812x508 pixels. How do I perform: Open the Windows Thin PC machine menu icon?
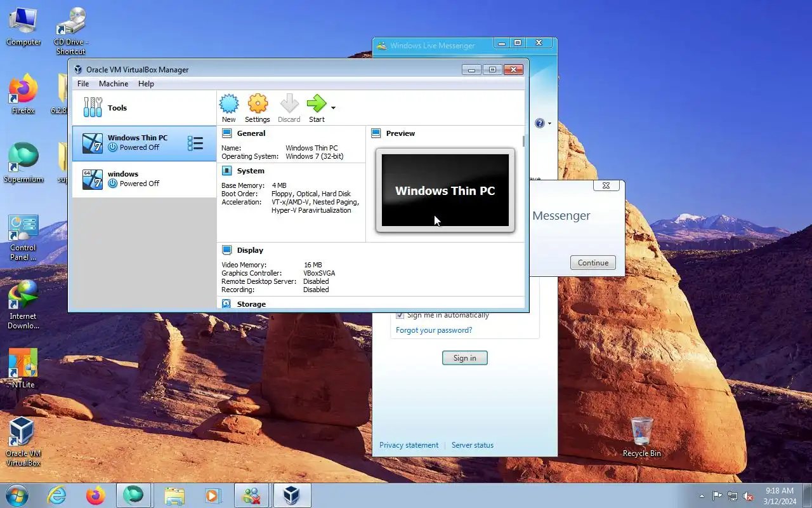click(x=195, y=144)
